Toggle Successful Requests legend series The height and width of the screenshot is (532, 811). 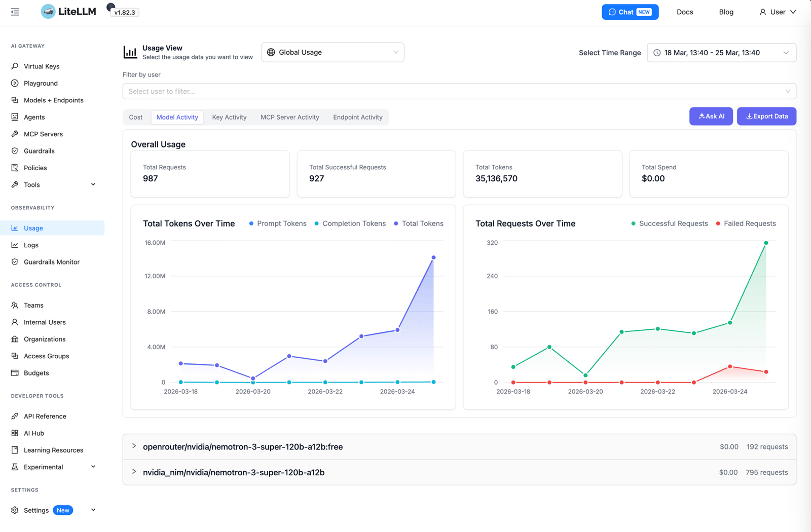tap(669, 223)
